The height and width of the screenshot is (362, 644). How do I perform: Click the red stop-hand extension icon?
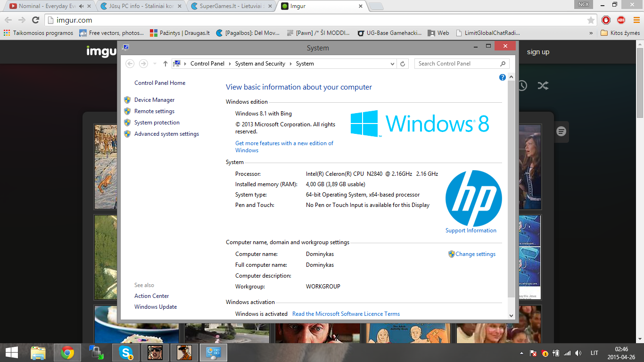click(606, 20)
